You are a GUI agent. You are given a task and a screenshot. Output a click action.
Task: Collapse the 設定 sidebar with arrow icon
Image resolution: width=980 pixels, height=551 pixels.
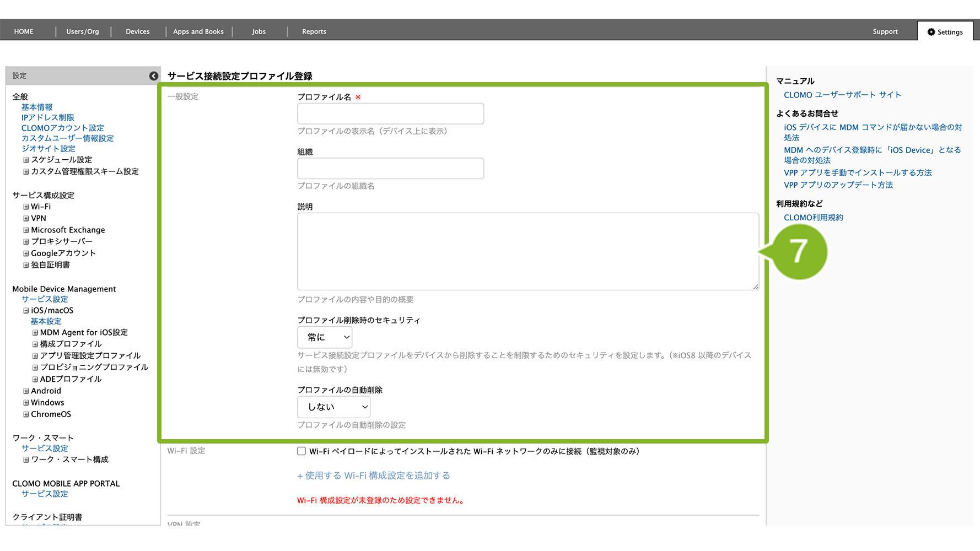(154, 76)
